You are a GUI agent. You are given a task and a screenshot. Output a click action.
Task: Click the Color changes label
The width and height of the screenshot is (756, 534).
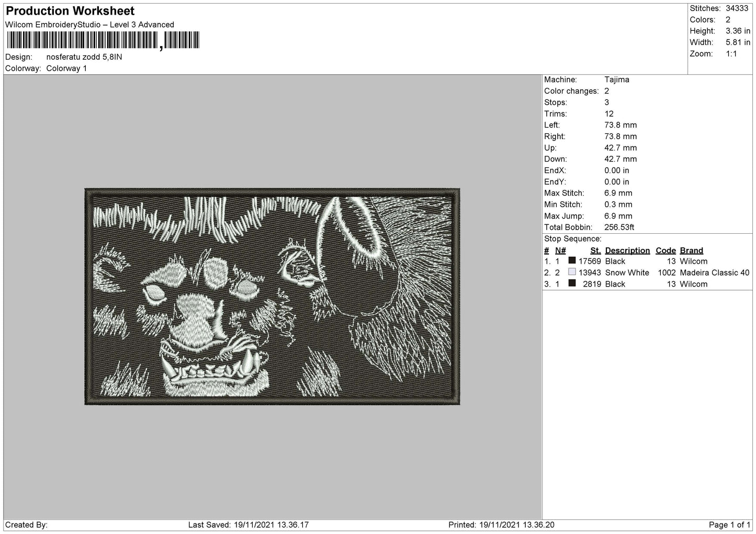(571, 91)
